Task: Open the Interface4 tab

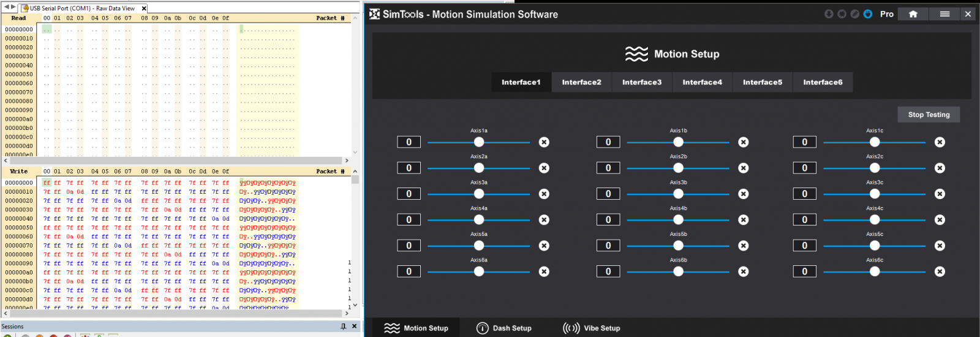Action: tap(703, 82)
